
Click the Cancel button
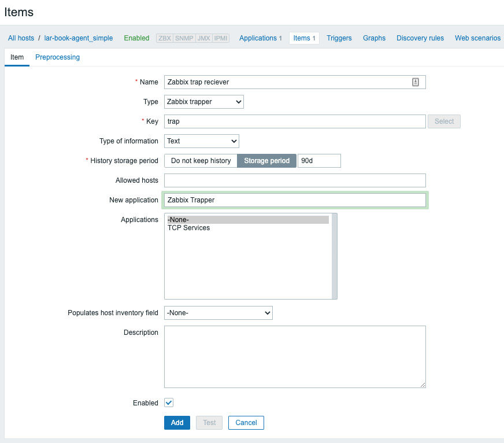pos(246,423)
